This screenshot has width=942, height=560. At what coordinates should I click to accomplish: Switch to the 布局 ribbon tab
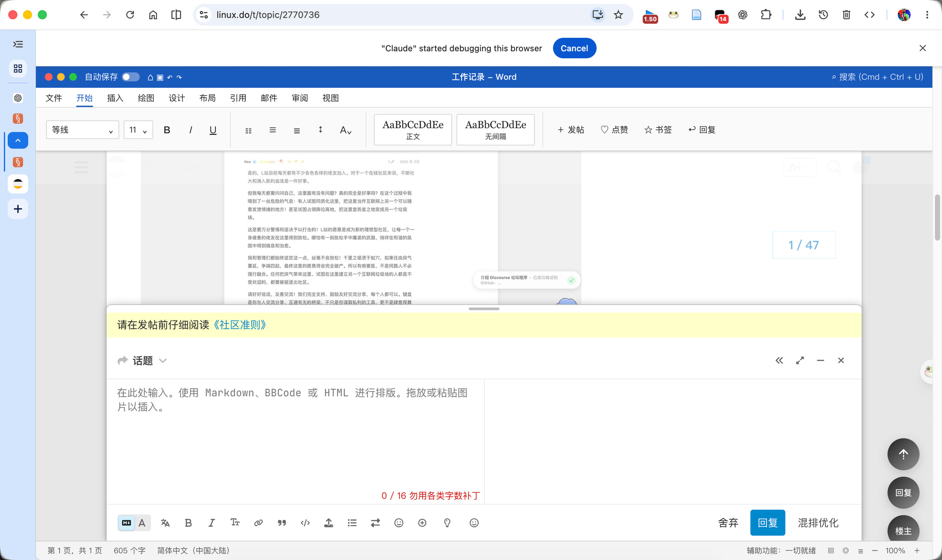[x=208, y=98]
